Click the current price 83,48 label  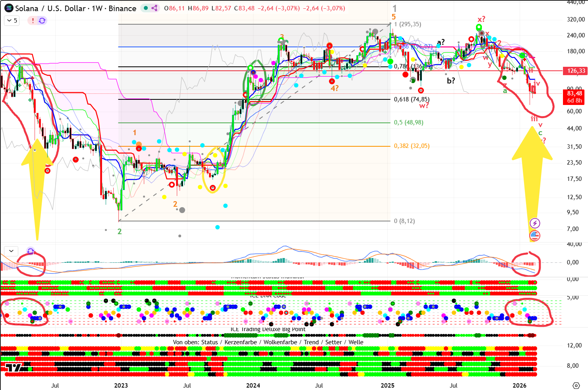tap(574, 94)
